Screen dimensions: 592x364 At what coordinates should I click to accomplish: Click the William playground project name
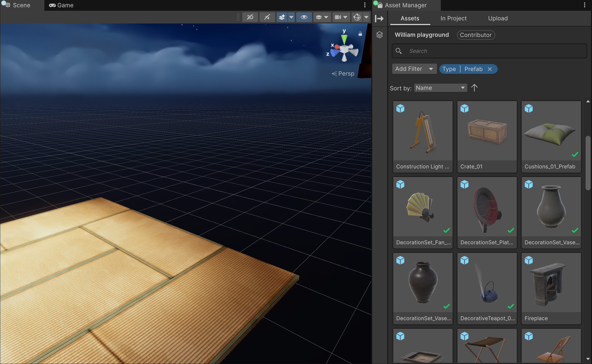tap(422, 35)
